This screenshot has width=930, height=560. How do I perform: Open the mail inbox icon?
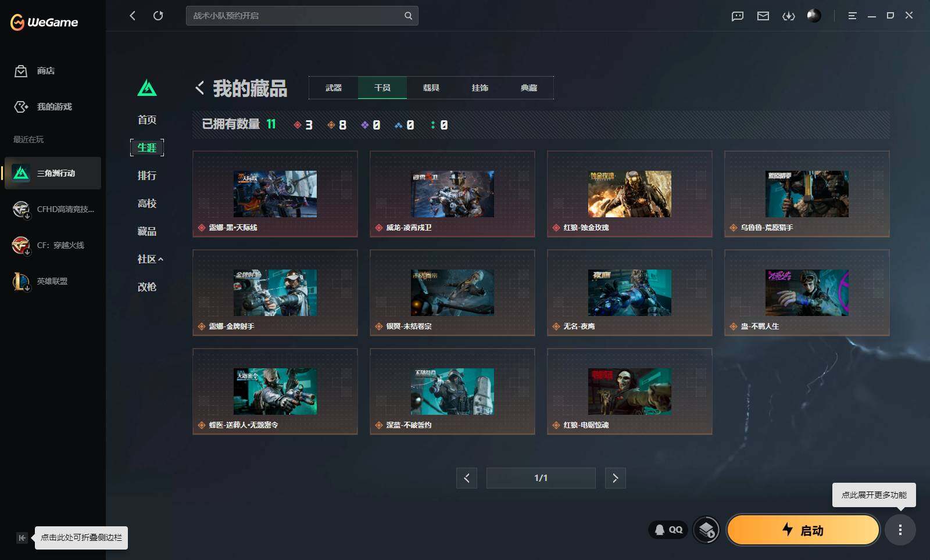[763, 16]
